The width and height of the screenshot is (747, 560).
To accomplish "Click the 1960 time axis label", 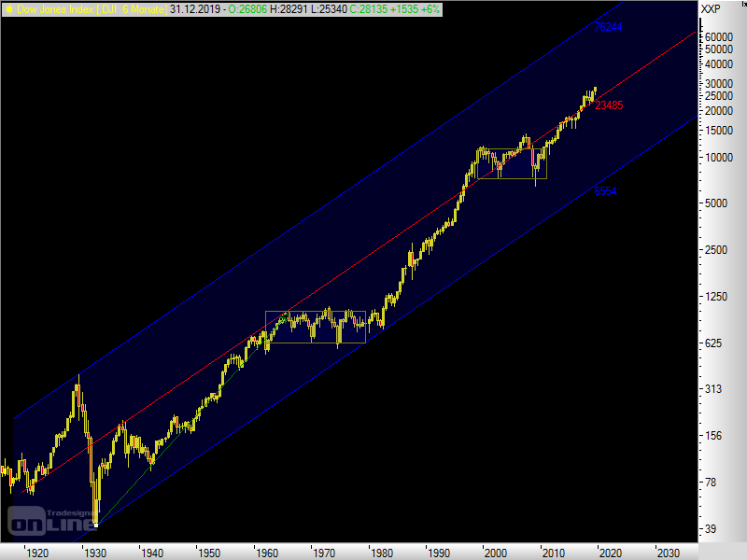I will pyautogui.click(x=267, y=553).
